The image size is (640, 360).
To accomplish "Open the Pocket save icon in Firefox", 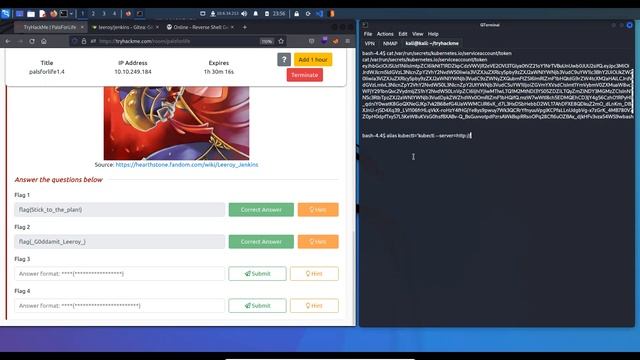I will [x=311, y=41].
